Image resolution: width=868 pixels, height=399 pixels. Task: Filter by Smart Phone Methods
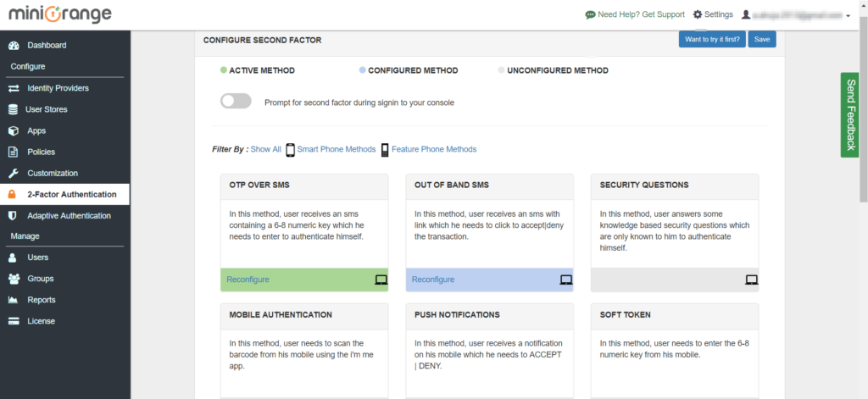pyautogui.click(x=336, y=149)
